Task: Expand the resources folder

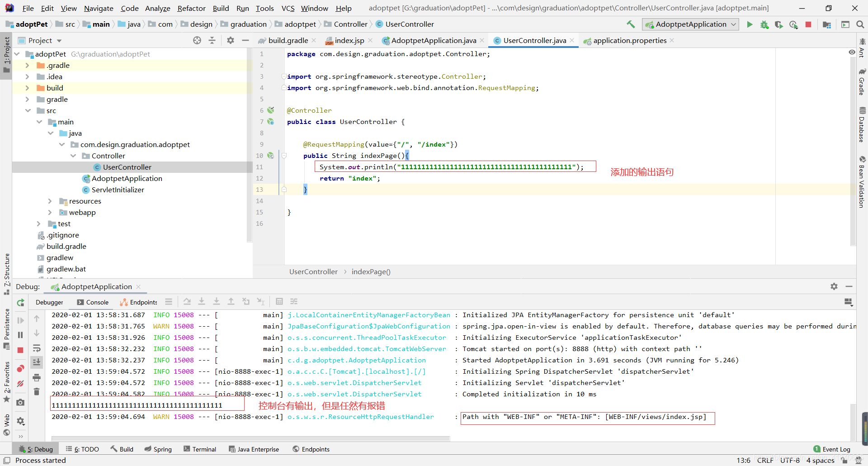Action: point(50,201)
